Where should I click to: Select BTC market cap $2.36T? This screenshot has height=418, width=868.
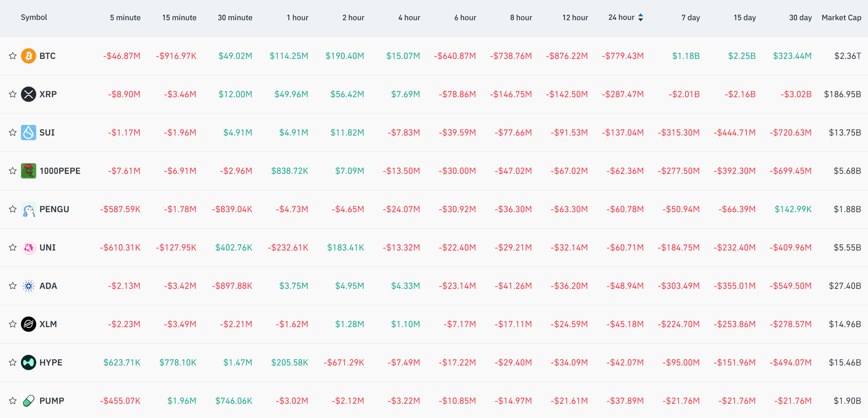click(x=848, y=56)
